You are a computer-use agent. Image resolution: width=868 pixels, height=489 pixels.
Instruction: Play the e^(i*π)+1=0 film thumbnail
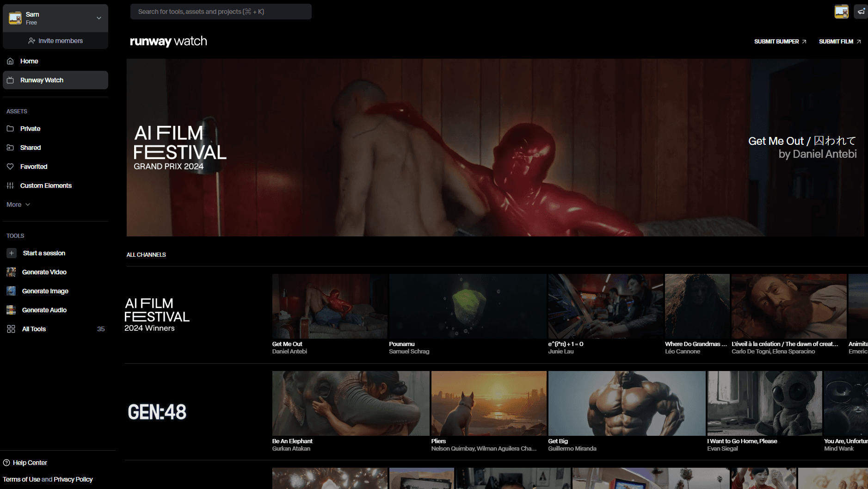coord(605,306)
